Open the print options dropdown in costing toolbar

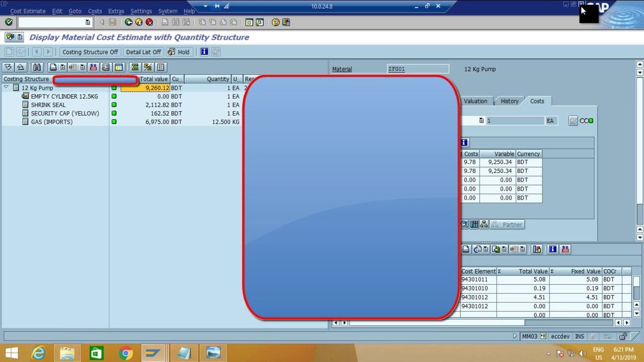point(62,67)
